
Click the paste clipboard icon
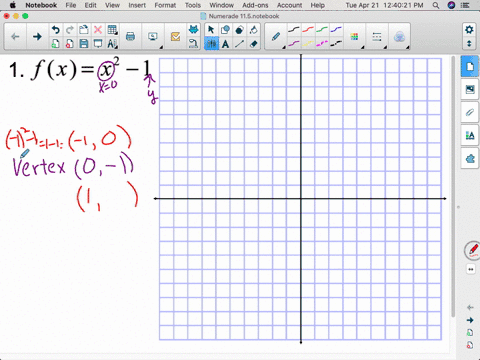(84, 30)
